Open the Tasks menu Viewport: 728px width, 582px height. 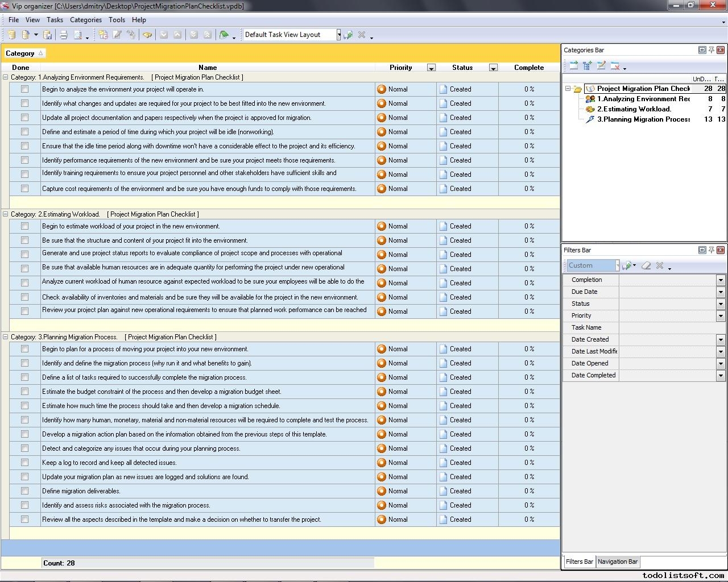[55, 19]
